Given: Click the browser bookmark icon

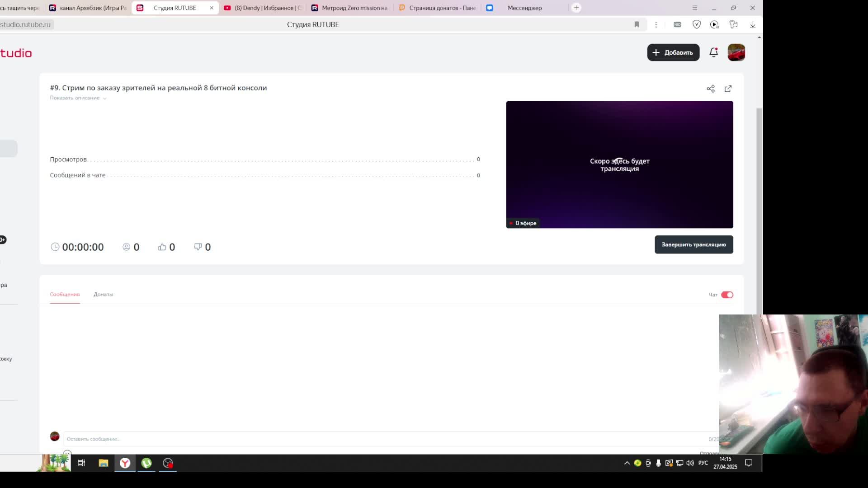Looking at the screenshot, I should [637, 24].
